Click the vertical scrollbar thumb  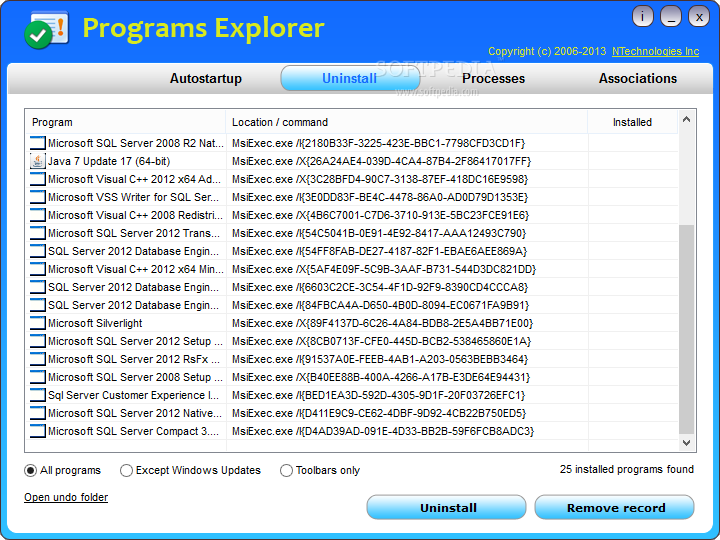point(686,329)
